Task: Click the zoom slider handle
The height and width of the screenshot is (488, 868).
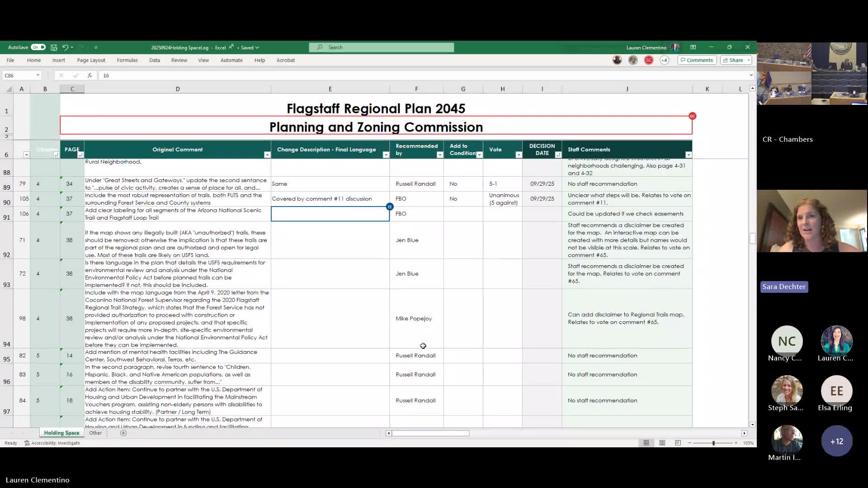Action: point(713,443)
